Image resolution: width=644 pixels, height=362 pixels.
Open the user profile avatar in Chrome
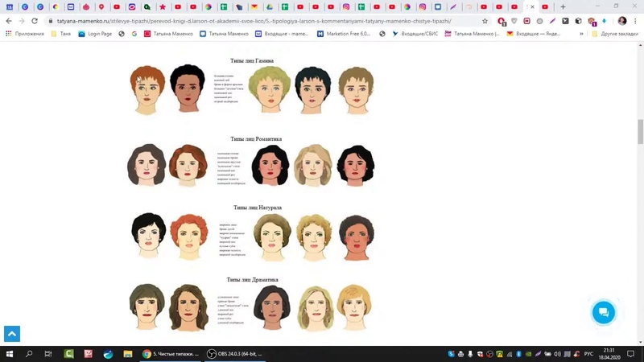(621, 21)
